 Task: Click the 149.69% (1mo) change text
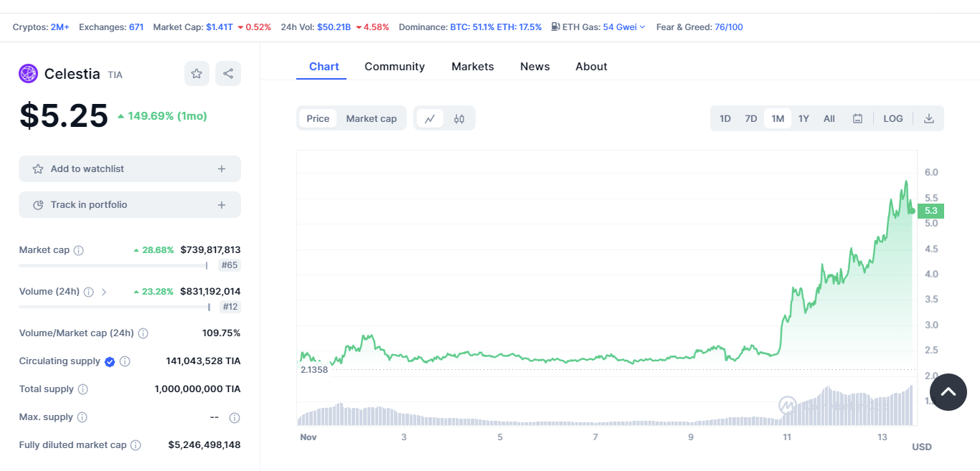tap(162, 116)
